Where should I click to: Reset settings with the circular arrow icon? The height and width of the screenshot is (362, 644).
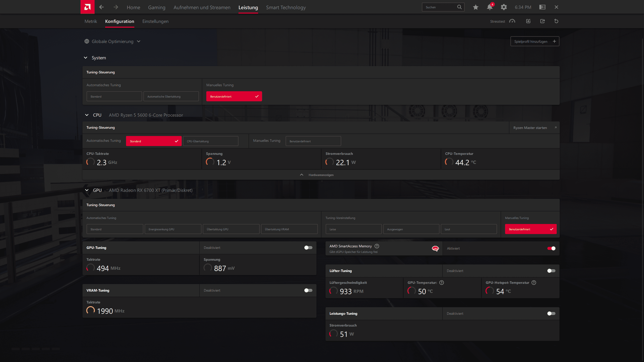pos(556,21)
